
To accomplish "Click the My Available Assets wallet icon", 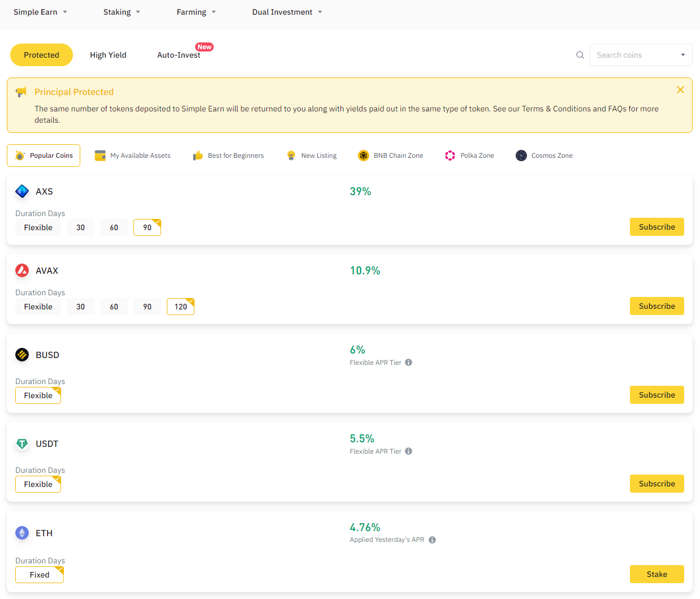I will click(x=100, y=156).
